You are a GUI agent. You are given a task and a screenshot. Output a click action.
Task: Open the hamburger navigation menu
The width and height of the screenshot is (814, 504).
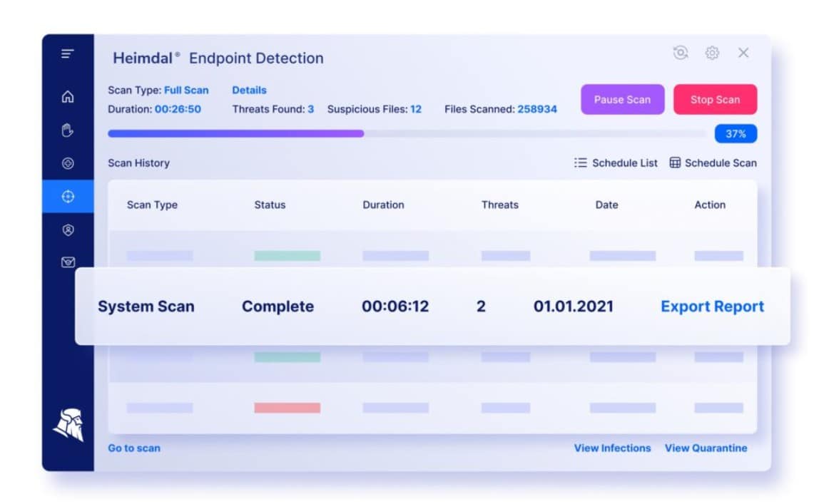pos(67,53)
